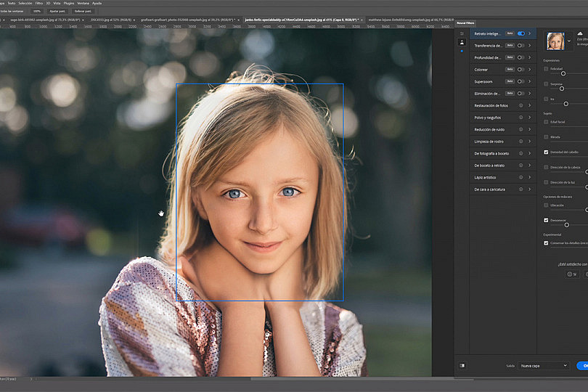The height and width of the screenshot is (392, 588).
Task: Turn off the Retrato inteligente toggle
Action: [x=520, y=33]
